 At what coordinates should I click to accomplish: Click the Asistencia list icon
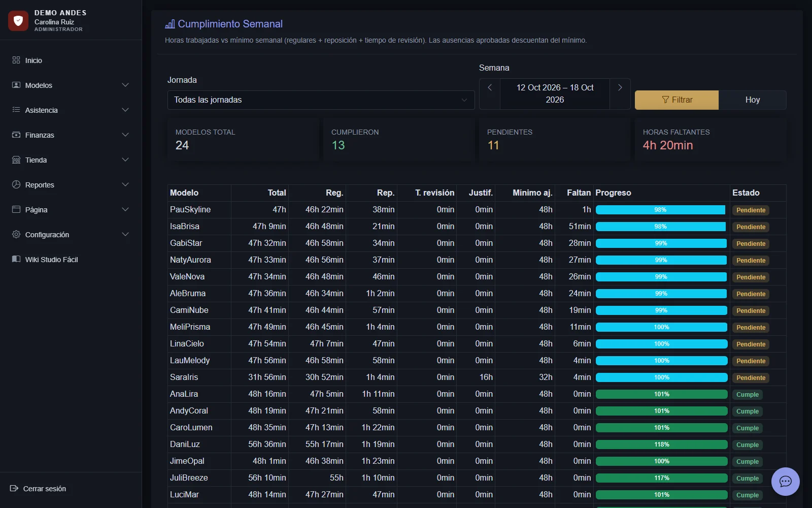point(16,110)
